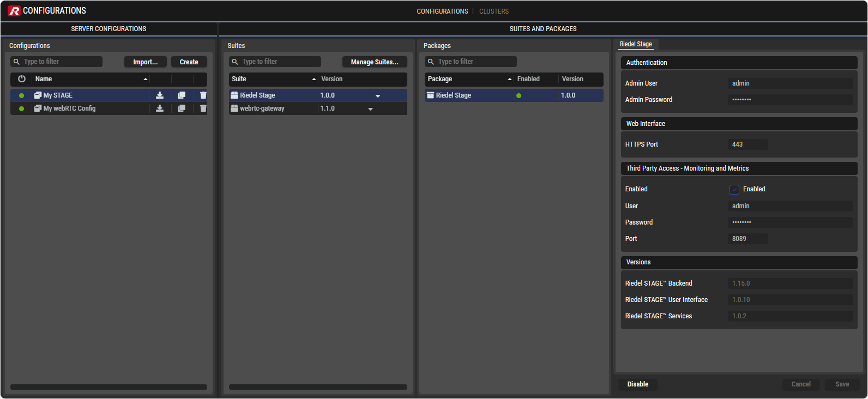868x399 pixels.
Task: Switch to the Clusters tab
Action: [493, 11]
